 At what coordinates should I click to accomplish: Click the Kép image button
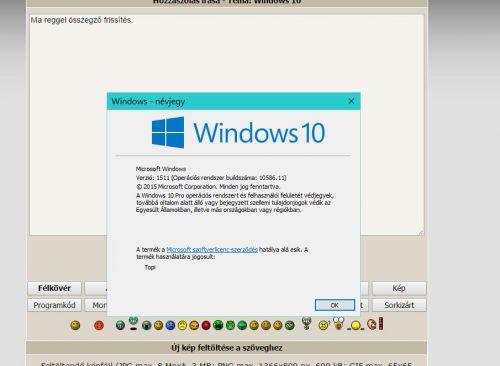click(399, 288)
